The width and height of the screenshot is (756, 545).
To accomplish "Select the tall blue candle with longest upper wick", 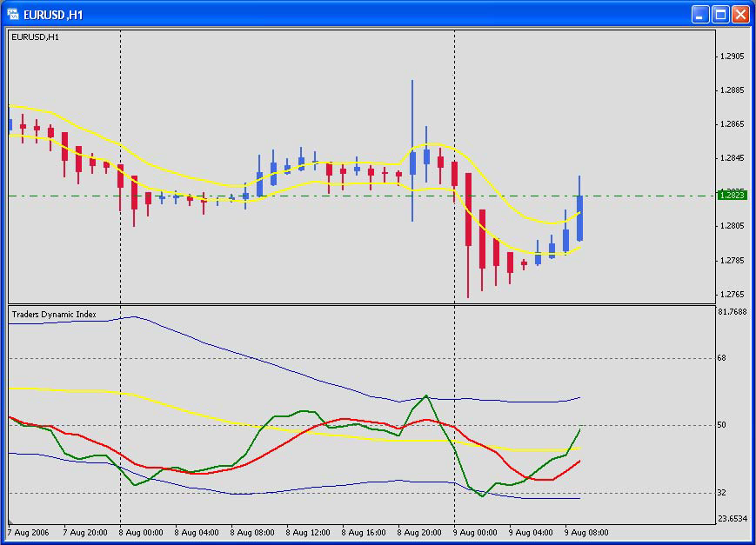I will [412, 163].
